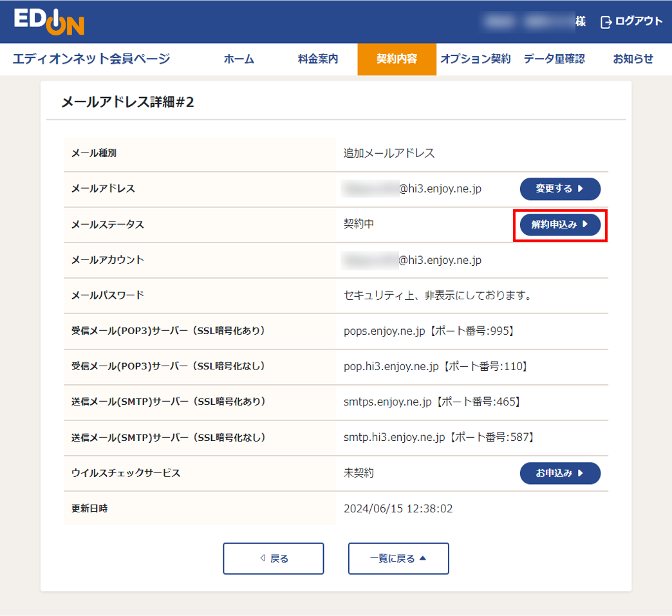Click the メールアドレス詳細#2 page heading
The height and width of the screenshot is (616, 672).
tap(127, 102)
